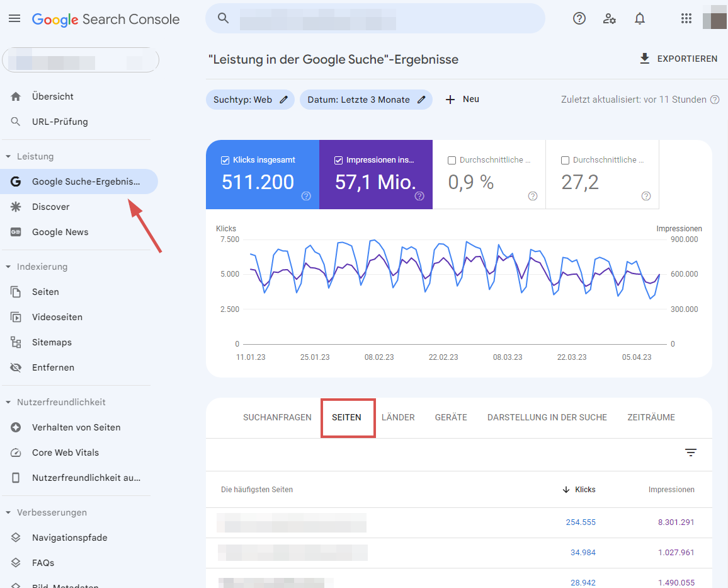The width and height of the screenshot is (728, 588).
Task: Collapse the Leistung section
Action: (8, 156)
